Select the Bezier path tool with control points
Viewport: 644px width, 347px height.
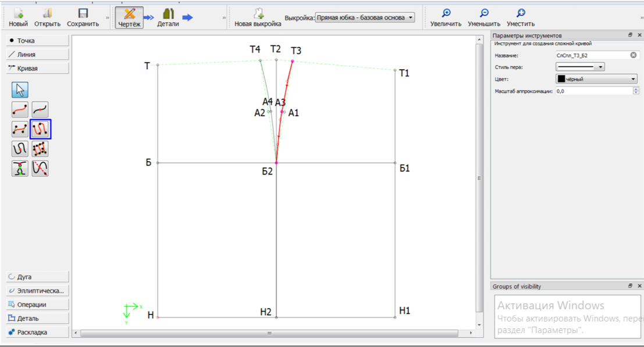click(40, 149)
